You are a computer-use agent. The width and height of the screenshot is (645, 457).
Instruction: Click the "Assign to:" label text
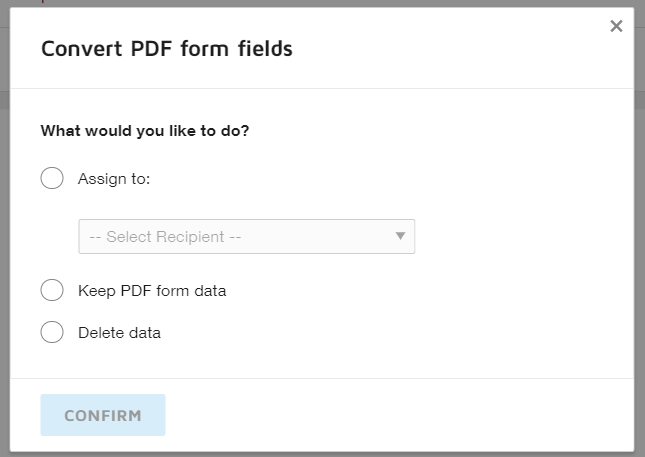point(114,179)
